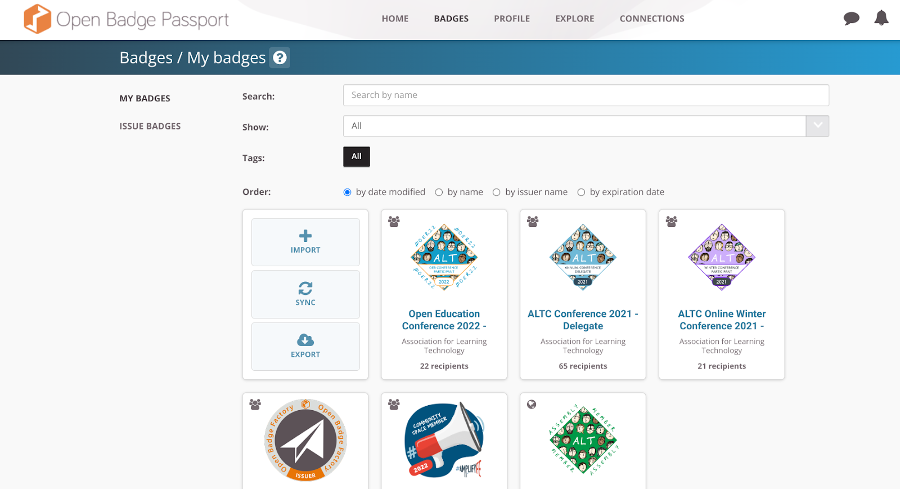Click the Sync button
The width and height of the screenshot is (900, 489).
[305, 294]
